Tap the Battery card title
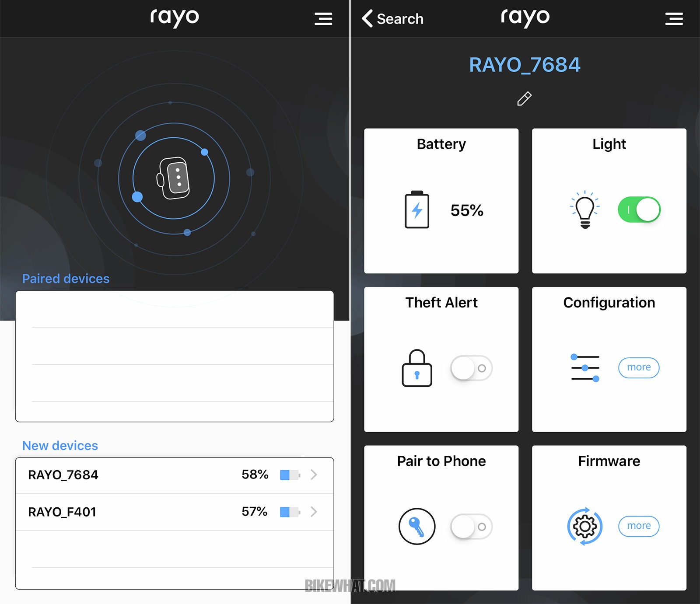700x604 pixels. point(441,144)
